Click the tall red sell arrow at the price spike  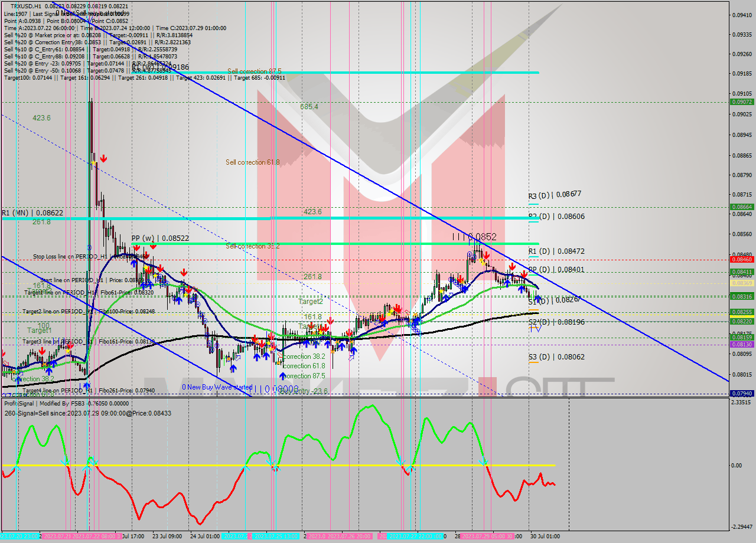coord(103,158)
